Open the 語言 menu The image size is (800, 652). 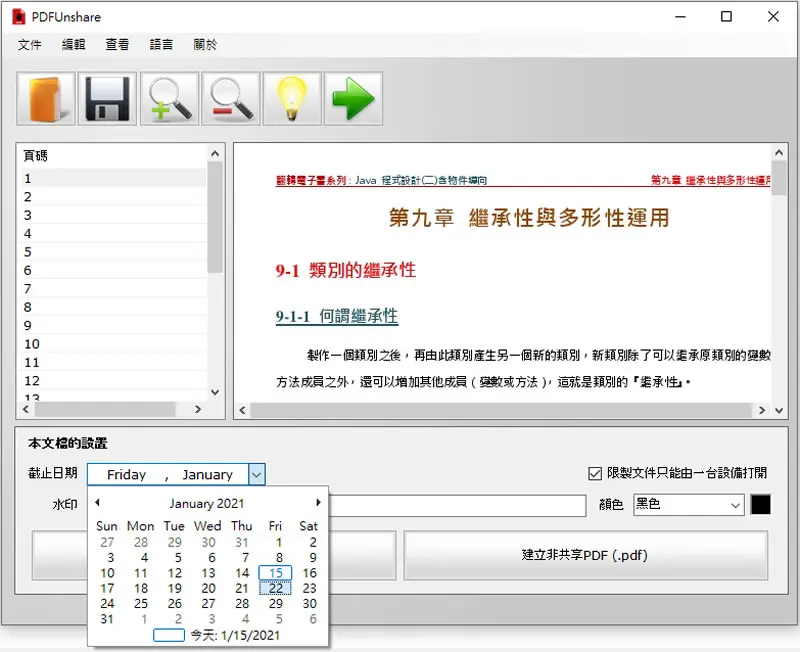[x=161, y=45]
